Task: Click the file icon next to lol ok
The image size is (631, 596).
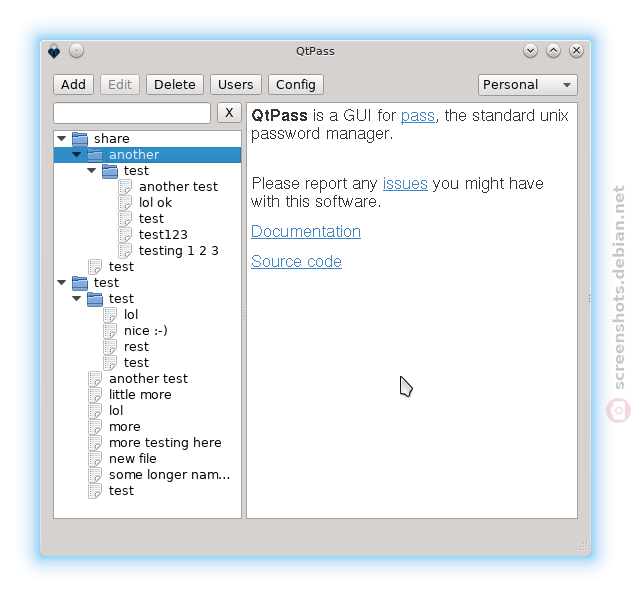Action: tap(125, 203)
